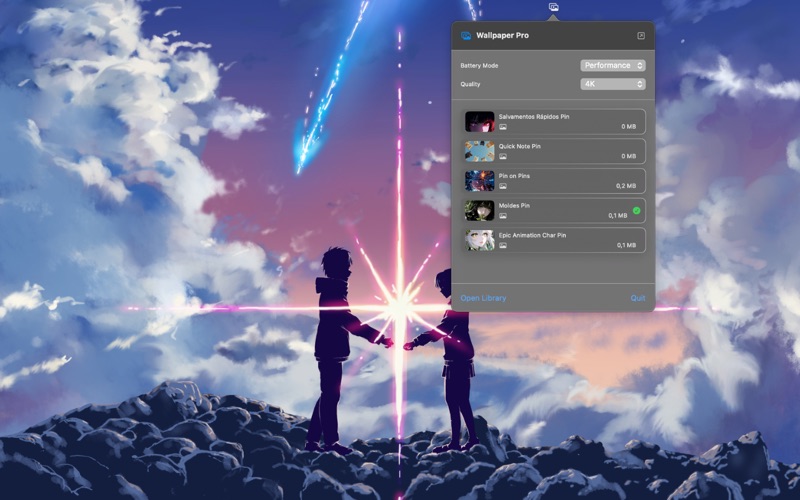Click the 0 MB size of Quick Note Pin
Image resolution: width=800 pixels, height=500 pixels.
[629, 156]
